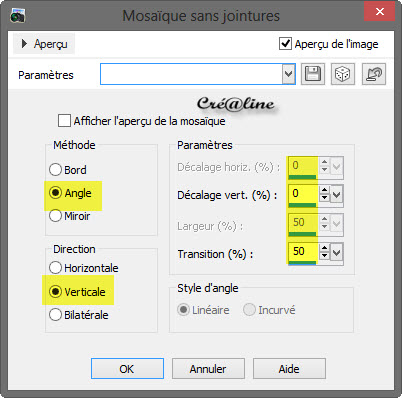Click the OK button
The image size is (402, 398).
pyautogui.click(x=127, y=369)
